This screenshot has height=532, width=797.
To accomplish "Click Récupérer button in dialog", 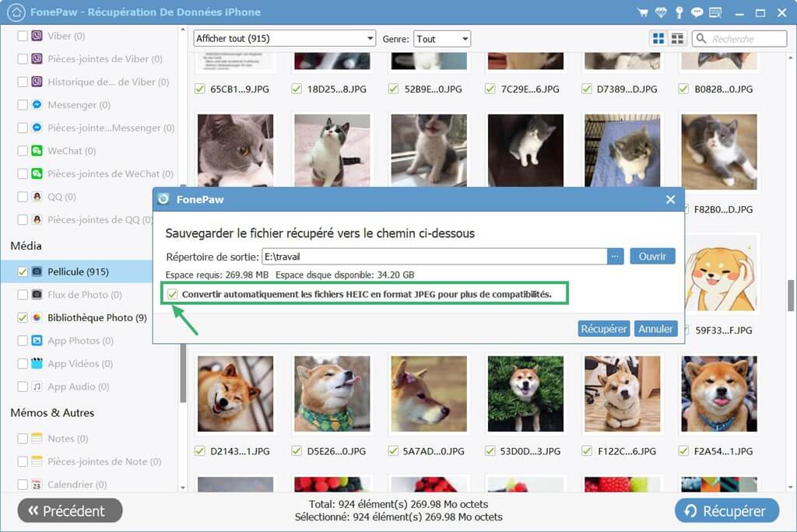I will (604, 329).
